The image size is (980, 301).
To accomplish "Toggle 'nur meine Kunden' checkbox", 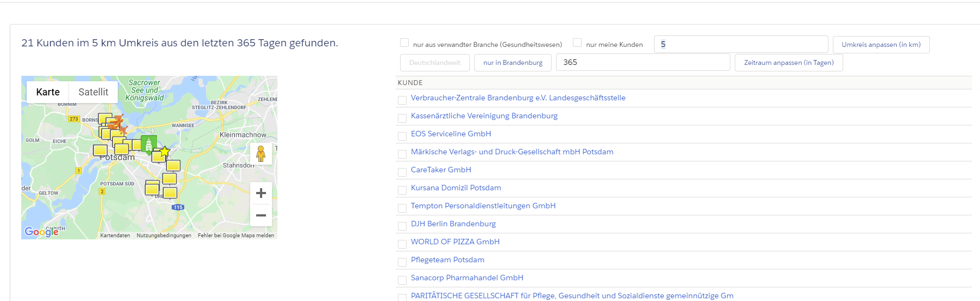I will pyautogui.click(x=577, y=43).
